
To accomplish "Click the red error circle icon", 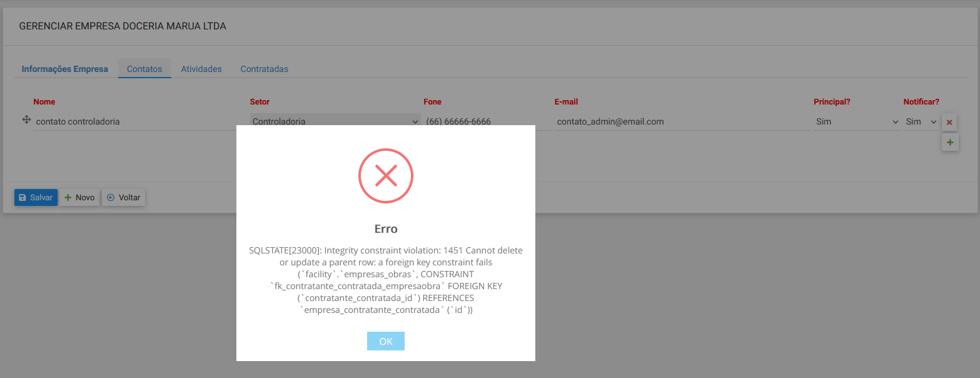I will 385,176.
